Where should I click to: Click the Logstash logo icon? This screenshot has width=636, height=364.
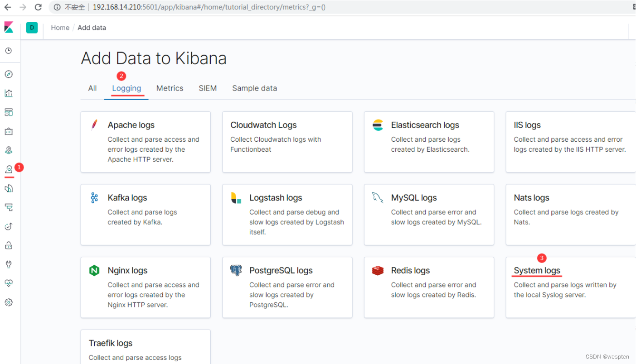tap(236, 198)
